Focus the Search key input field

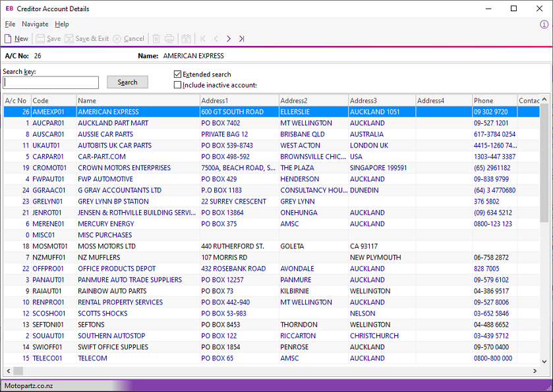[x=51, y=82]
